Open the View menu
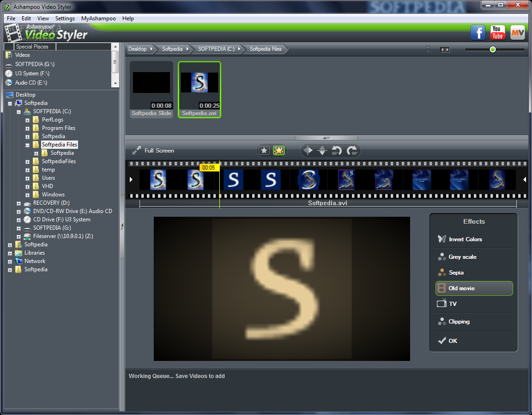Image resolution: width=532 pixels, height=415 pixels. coord(43,18)
